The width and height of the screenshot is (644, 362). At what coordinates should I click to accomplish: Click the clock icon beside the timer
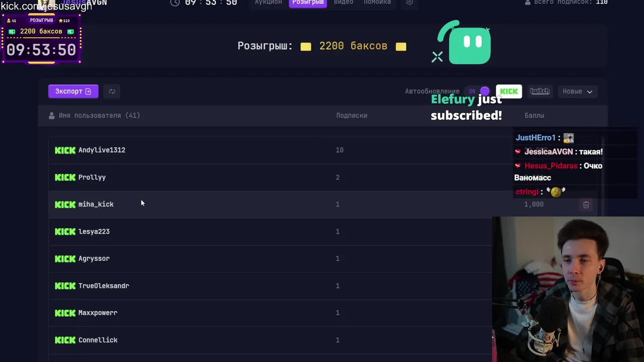[x=175, y=3]
